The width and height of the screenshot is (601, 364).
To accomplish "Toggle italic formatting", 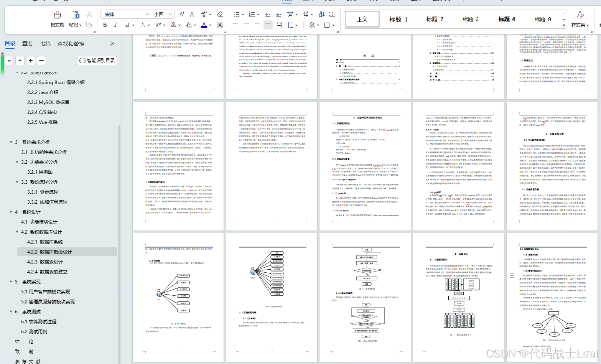I will pos(115,25).
